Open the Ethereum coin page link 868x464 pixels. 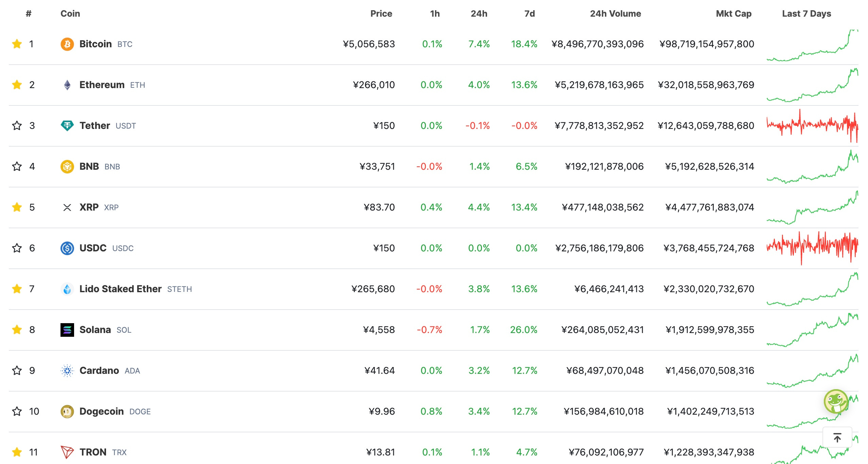(102, 85)
